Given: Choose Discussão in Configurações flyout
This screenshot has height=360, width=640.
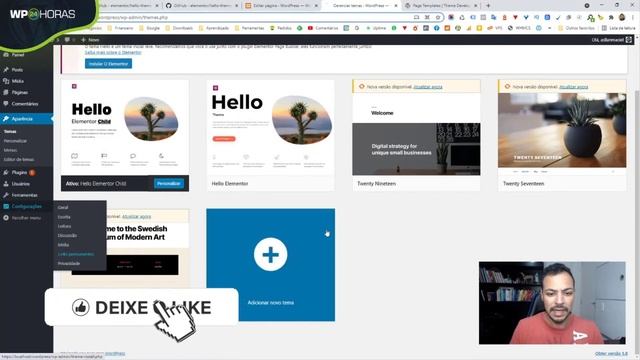Looking at the screenshot, I should [67, 236].
